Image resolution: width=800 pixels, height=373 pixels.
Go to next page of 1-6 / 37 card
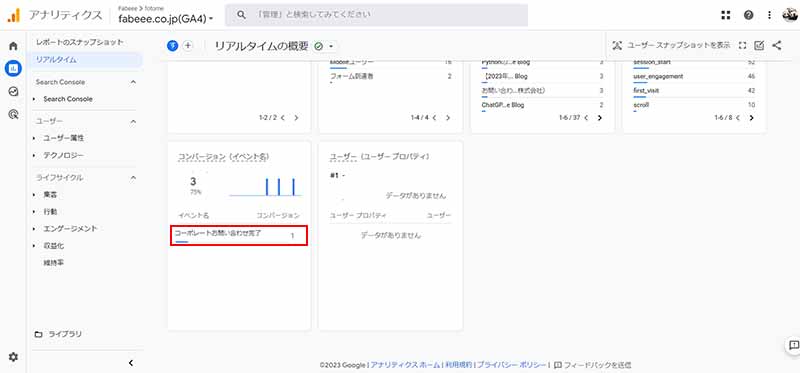pos(599,118)
